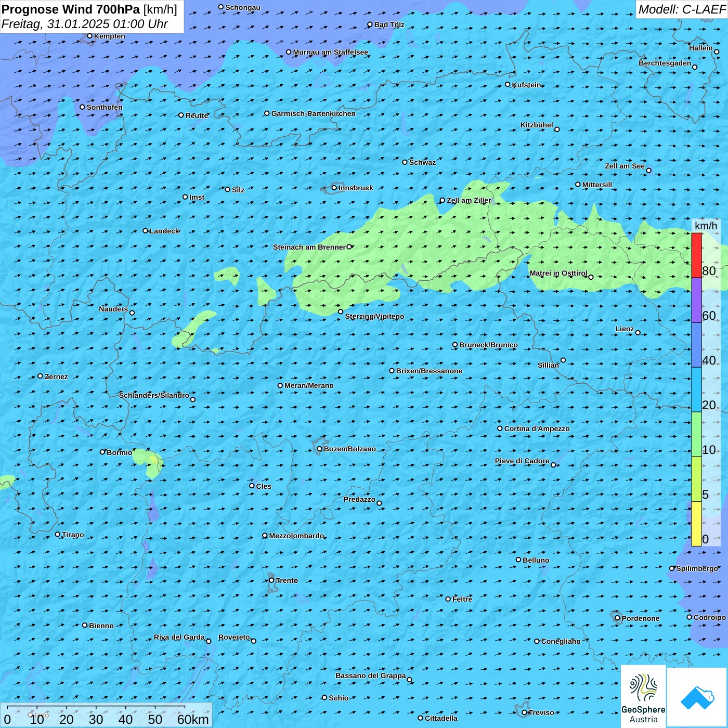Viewport: 728px width, 728px height.
Task: Click the 'Modell: C-LAEF' label
Action: [682, 9]
